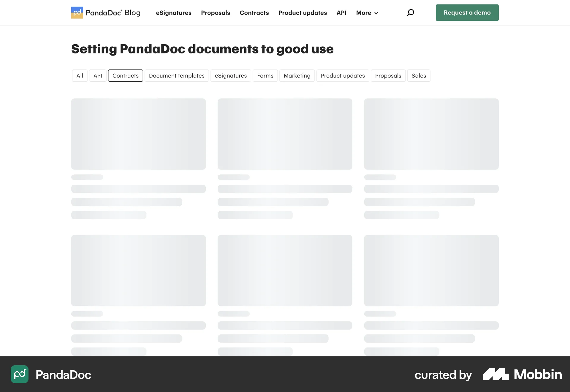Select the All filter pill

click(x=80, y=76)
